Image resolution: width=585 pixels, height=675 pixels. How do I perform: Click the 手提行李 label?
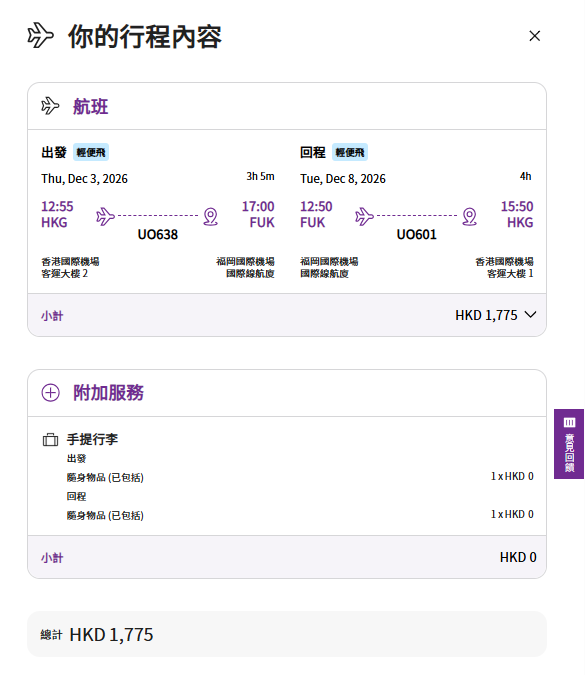[x=92, y=439]
